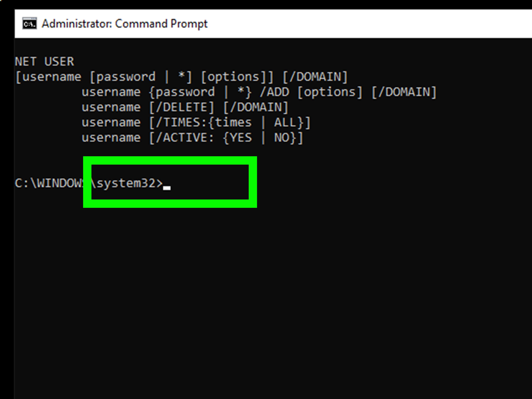
Task: Click the Administrator: Command Prompt title text
Action: click(x=124, y=24)
